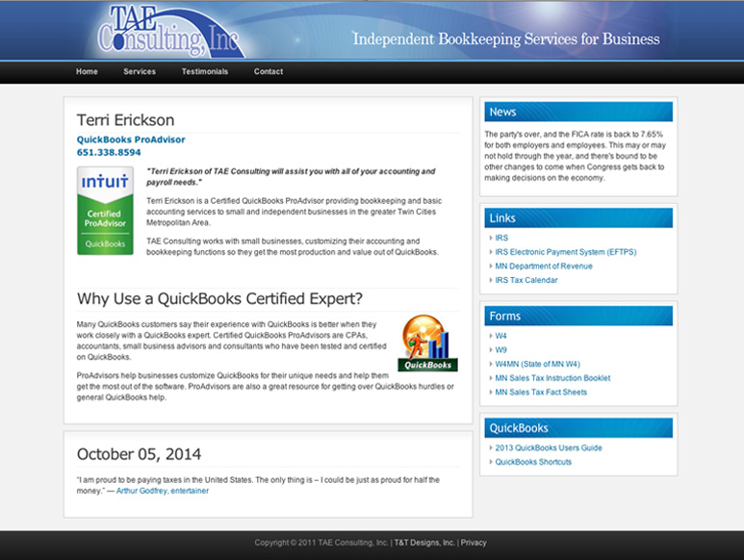Open the IRS Tax Calendar link
The height and width of the screenshot is (560, 744).
coord(526,281)
